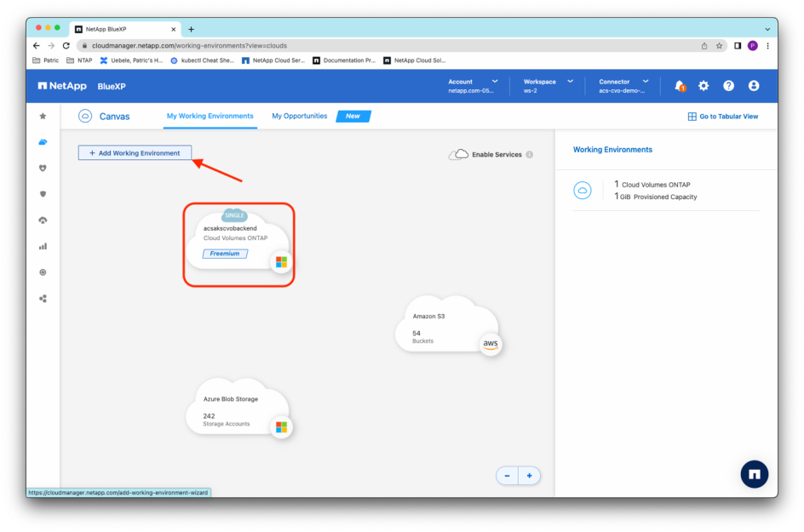Expand the Account dropdown
Image resolution: width=804 pixels, height=532 pixels.
[x=471, y=86]
